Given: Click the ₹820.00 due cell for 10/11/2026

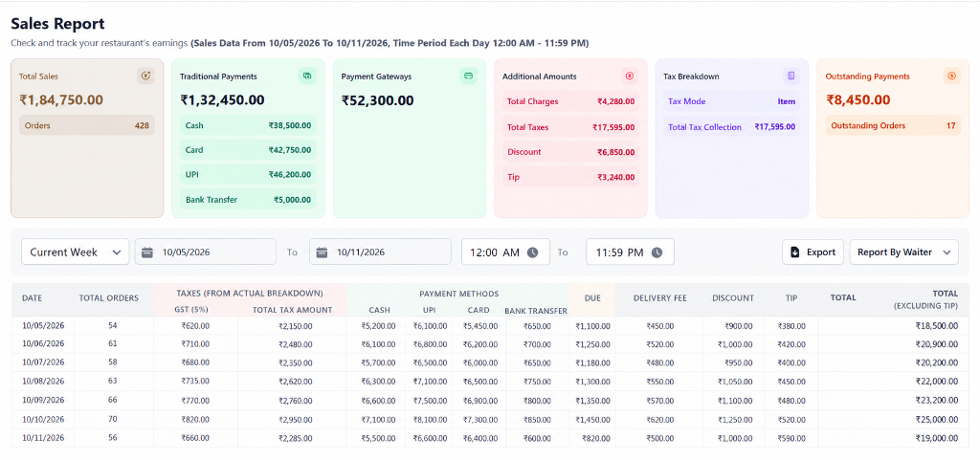Looking at the screenshot, I should [x=595, y=438].
